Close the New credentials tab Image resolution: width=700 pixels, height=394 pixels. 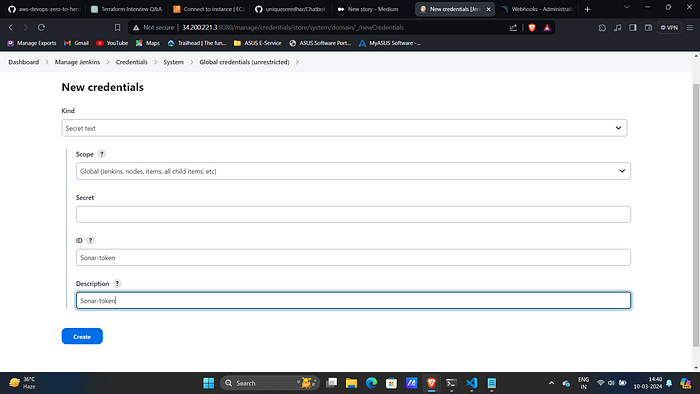(488, 9)
